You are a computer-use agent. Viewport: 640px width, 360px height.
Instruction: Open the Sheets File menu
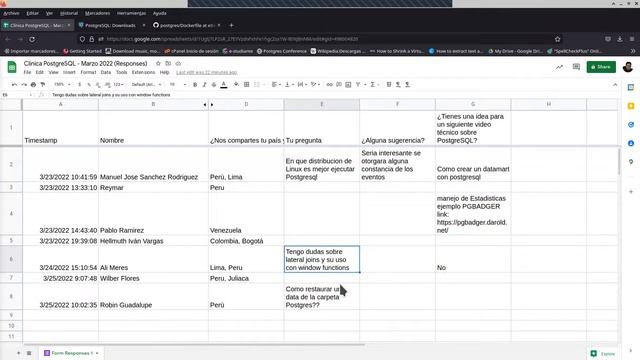click(27, 72)
